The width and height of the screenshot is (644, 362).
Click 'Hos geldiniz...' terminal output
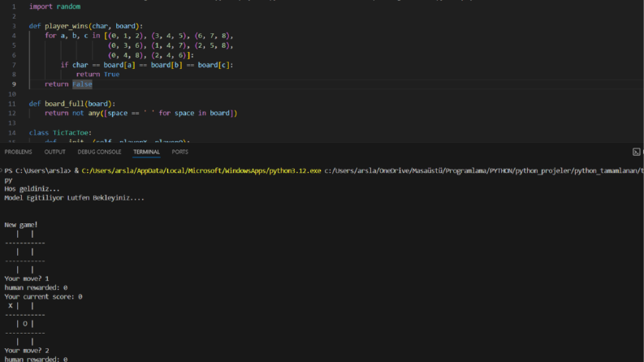pyautogui.click(x=32, y=189)
